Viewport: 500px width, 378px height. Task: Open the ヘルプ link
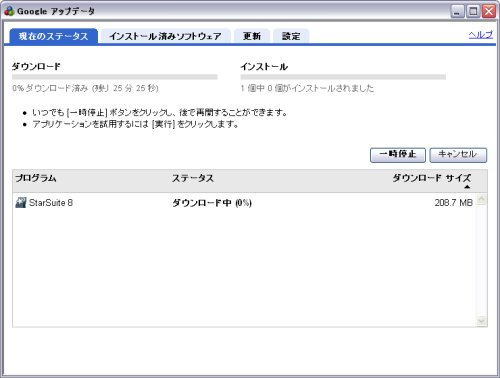[x=480, y=35]
